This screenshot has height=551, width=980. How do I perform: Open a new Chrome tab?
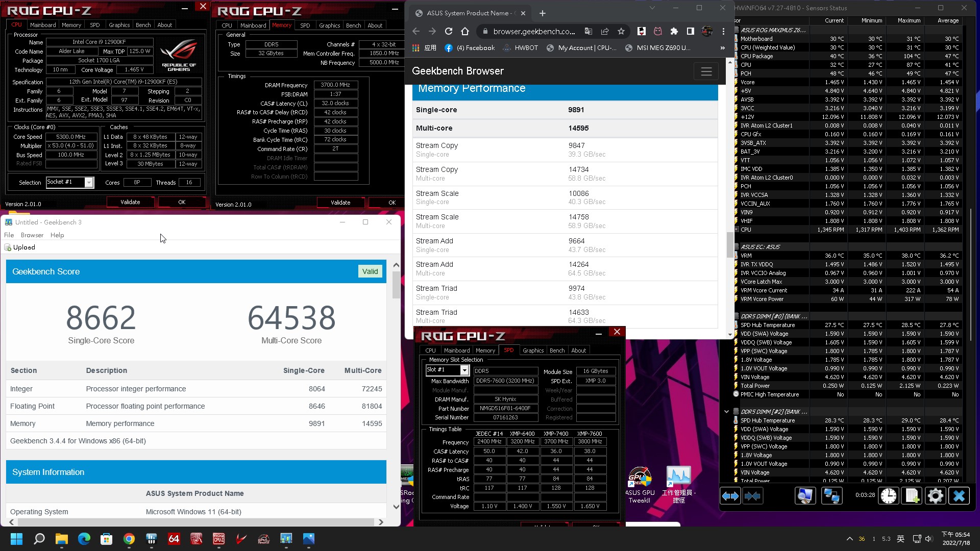pyautogui.click(x=543, y=13)
